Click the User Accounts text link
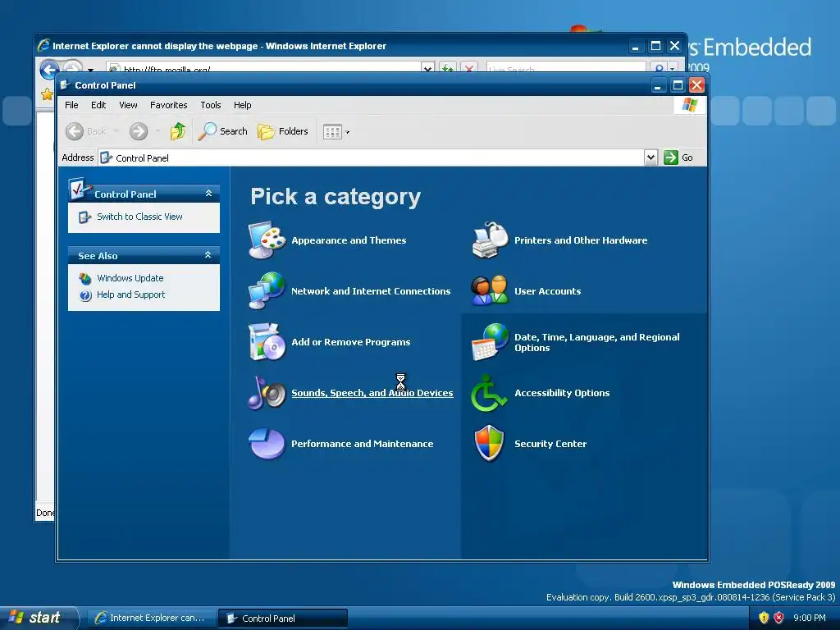 [547, 291]
